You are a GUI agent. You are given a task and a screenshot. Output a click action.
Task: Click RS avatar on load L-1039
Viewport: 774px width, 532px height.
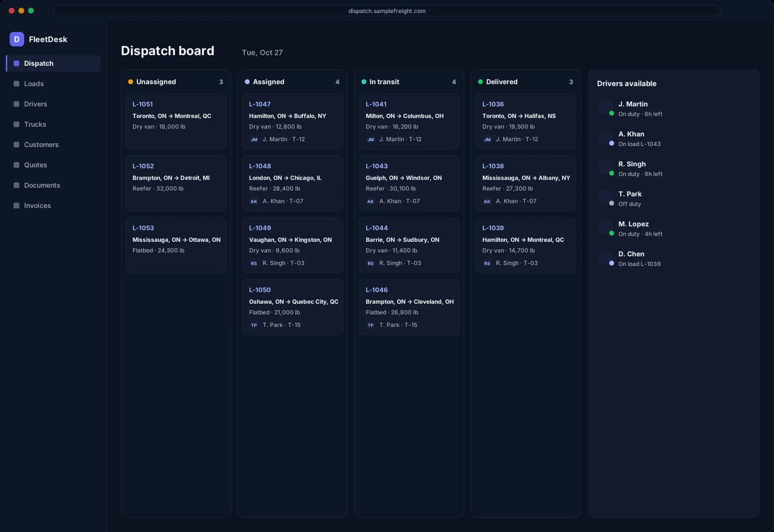[x=487, y=263]
